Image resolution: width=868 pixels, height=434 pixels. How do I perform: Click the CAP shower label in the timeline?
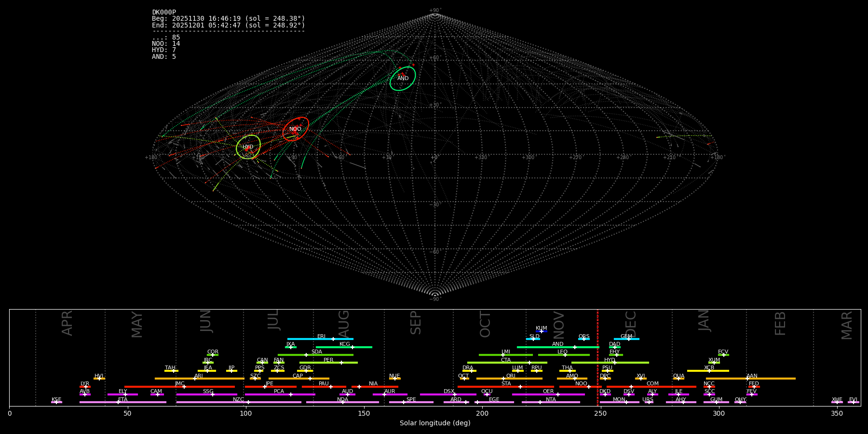pyautogui.click(x=298, y=376)
